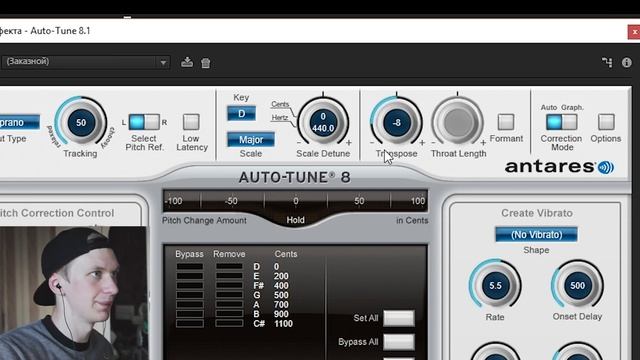This screenshot has height=360, width=640.
Task: Toggle the Select Pitch Ref. L/R switch
Action: click(x=144, y=122)
